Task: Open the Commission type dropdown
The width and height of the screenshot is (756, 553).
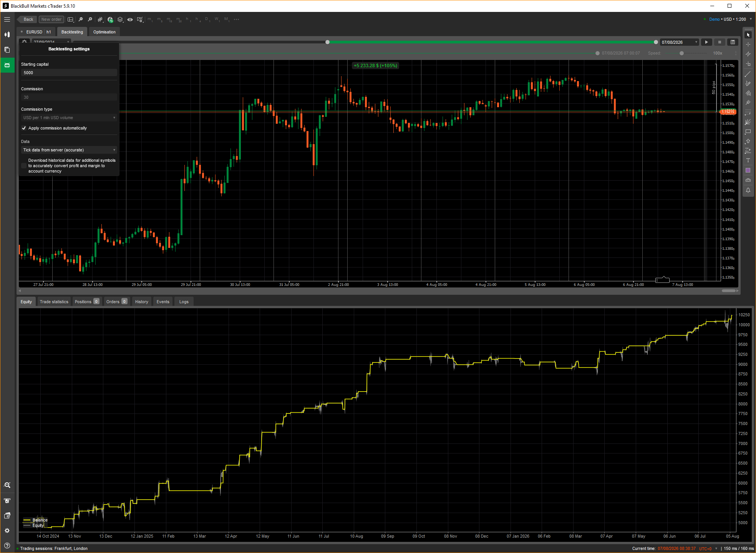Action: point(69,118)
